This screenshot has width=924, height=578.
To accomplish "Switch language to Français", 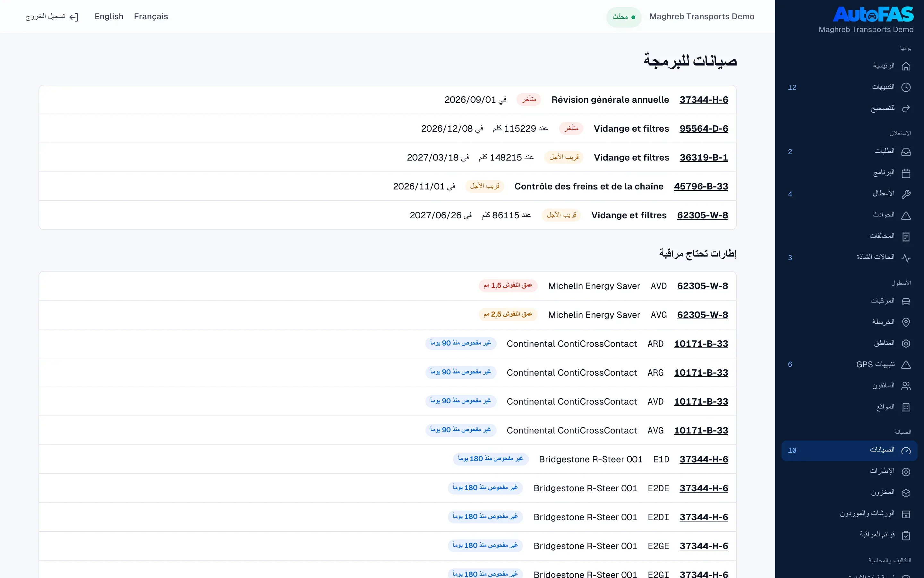I will point(151,16).
